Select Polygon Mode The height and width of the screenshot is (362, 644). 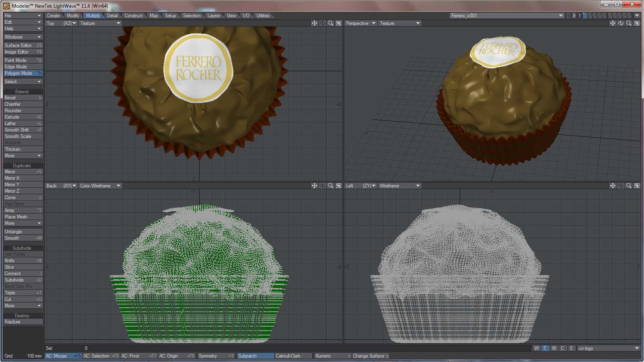(23, 73)
